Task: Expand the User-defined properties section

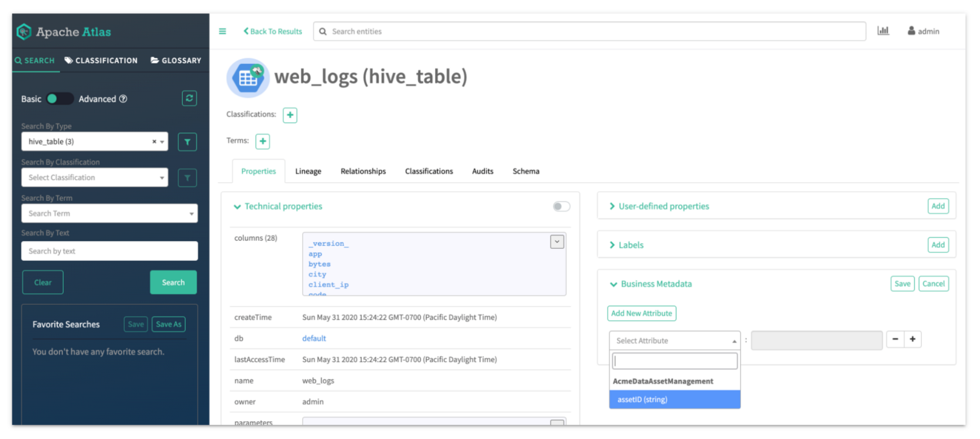Action: tap(663, 206)
